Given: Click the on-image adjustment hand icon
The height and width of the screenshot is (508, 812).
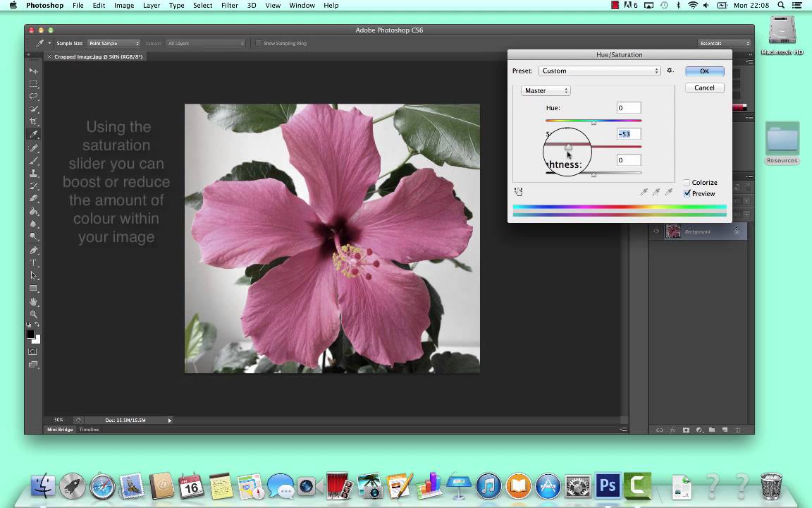Looking at the screenshot, I should tap(518, 192).
